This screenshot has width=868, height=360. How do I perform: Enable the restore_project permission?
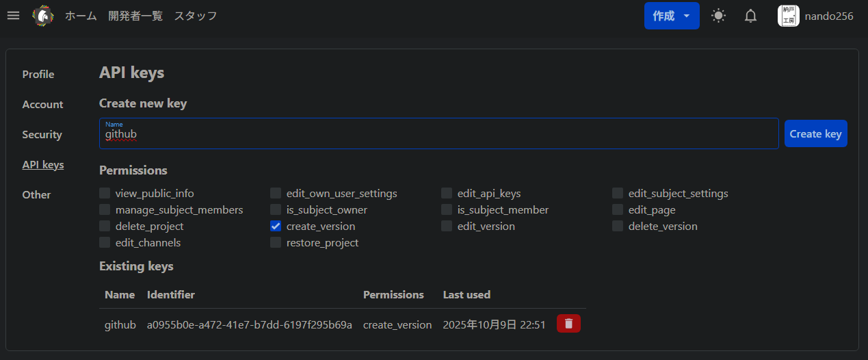tap(276, 242)
